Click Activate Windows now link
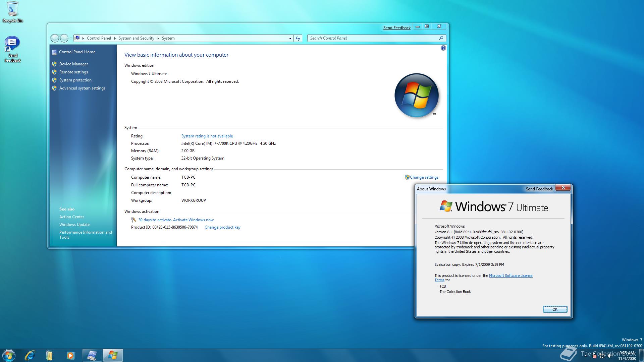The width and height of the screenshot is (644, 362). click(193, 220)
